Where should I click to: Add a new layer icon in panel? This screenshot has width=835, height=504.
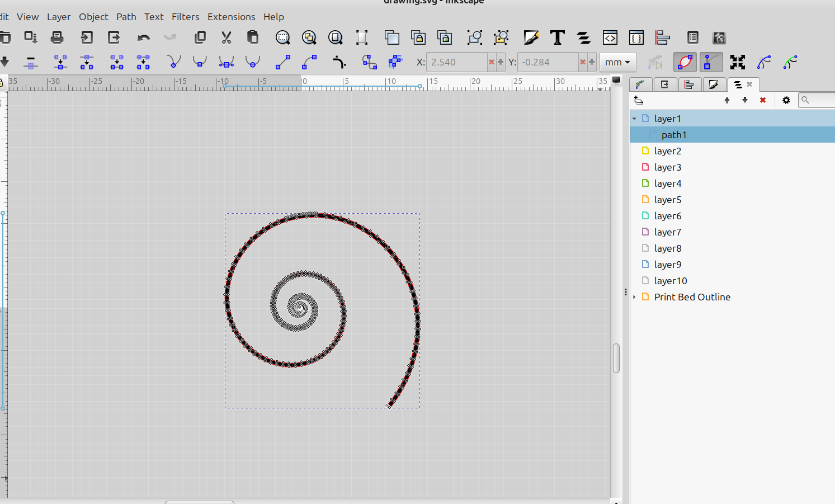(x=639, y=100)
